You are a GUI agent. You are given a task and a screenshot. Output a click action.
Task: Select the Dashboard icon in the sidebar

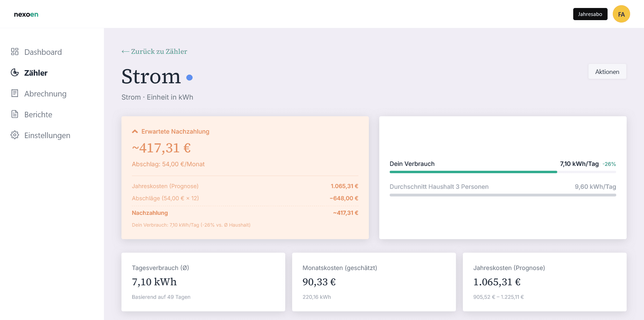coord(15,52)
